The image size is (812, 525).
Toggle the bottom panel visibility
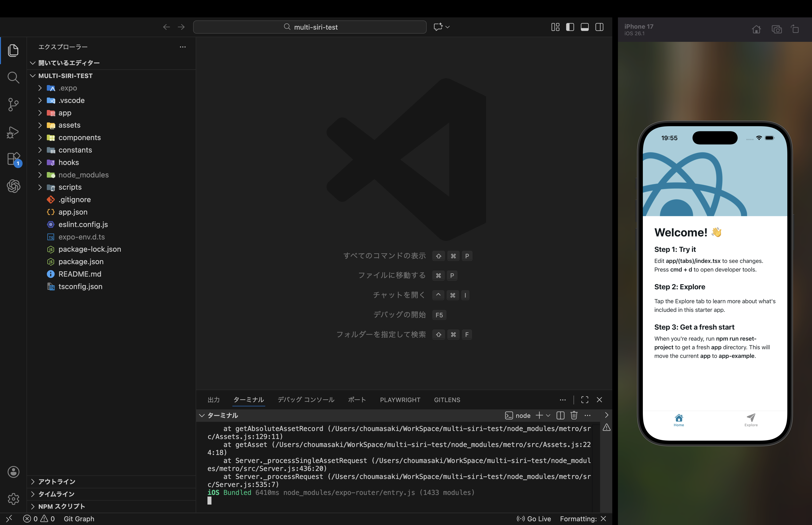coord(585,27)
